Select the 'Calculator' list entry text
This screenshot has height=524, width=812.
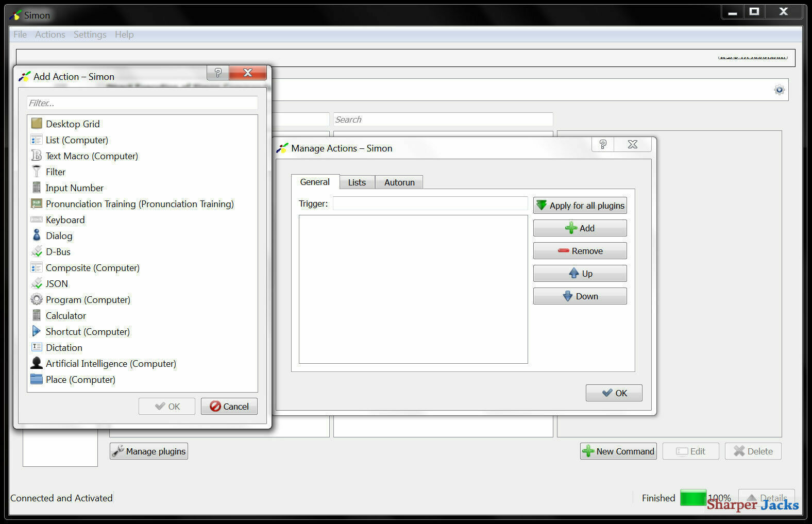(66, 316)
